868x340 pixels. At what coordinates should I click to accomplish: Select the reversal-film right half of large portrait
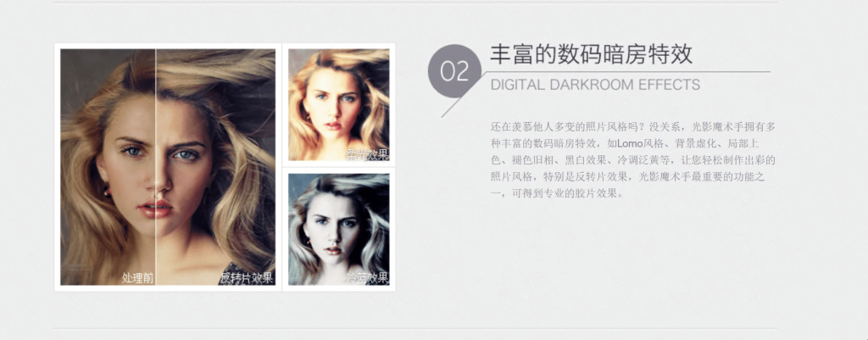(216, 167)
